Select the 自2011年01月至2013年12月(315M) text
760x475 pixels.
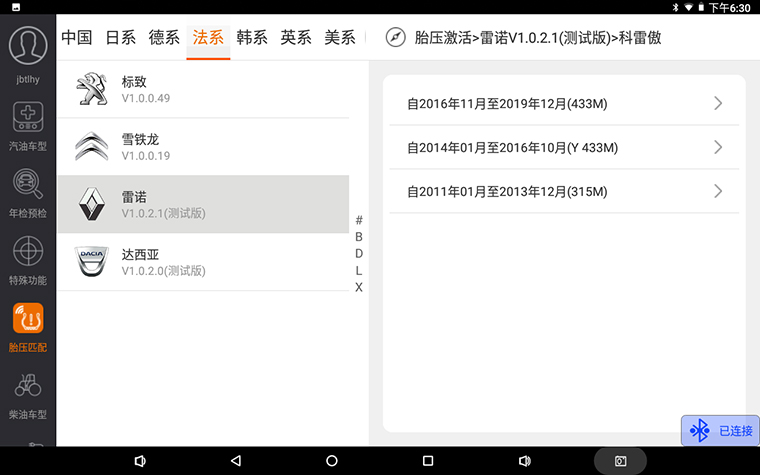point(507,192)
